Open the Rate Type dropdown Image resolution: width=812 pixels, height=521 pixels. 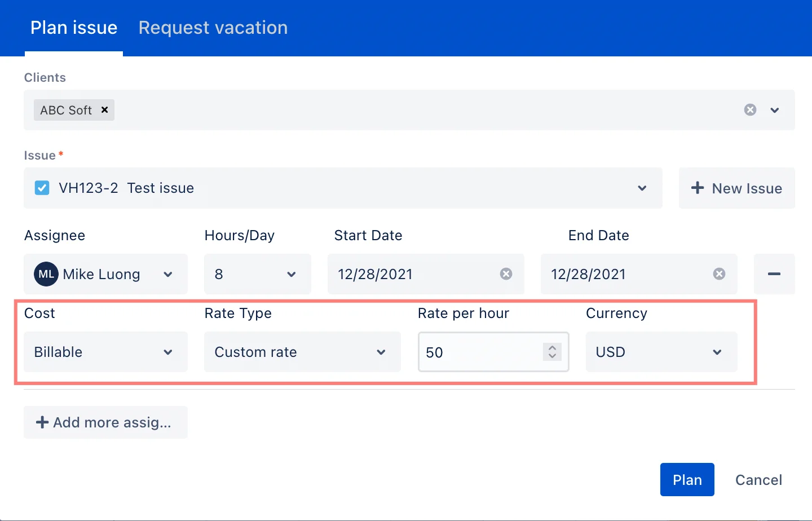point(381,352)
